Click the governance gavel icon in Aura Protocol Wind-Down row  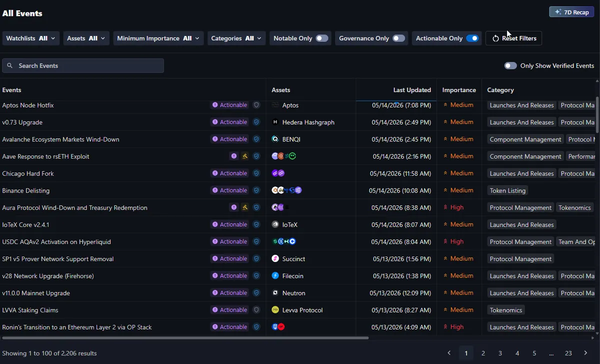coord(245,207)
